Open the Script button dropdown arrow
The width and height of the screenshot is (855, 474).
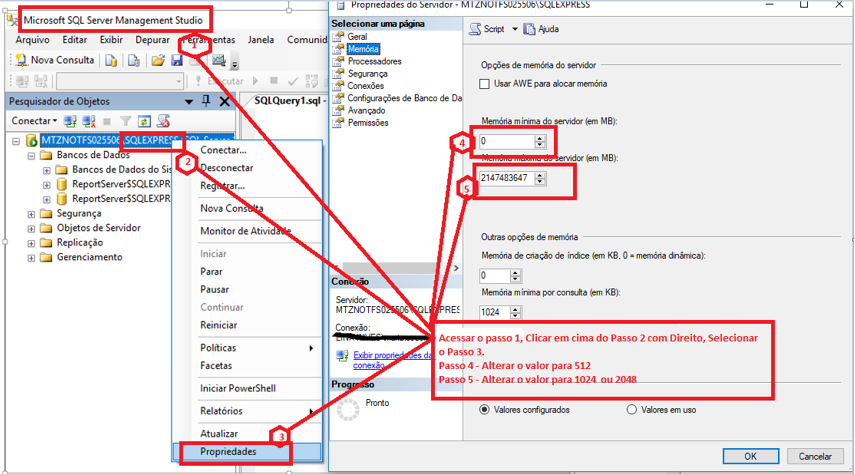tap(515, 29)
